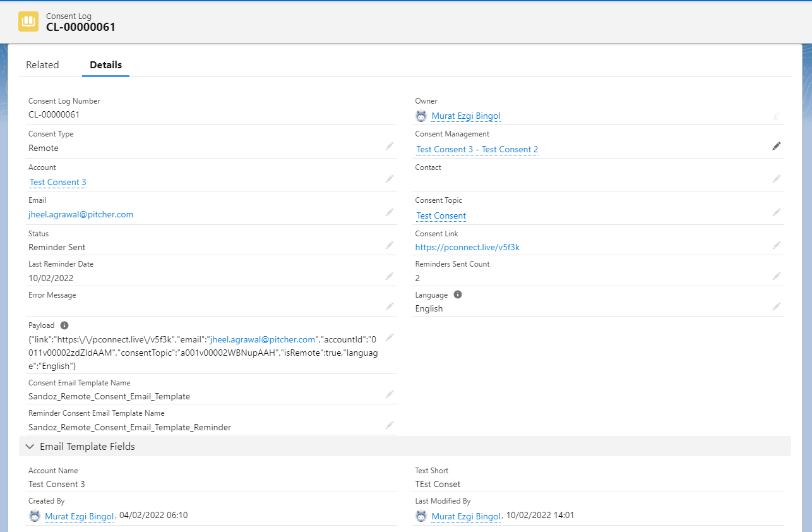Viewport: 812px width, 532px height.
Task: Open the Test Consent 3 account link
Action: coord(57,182)
